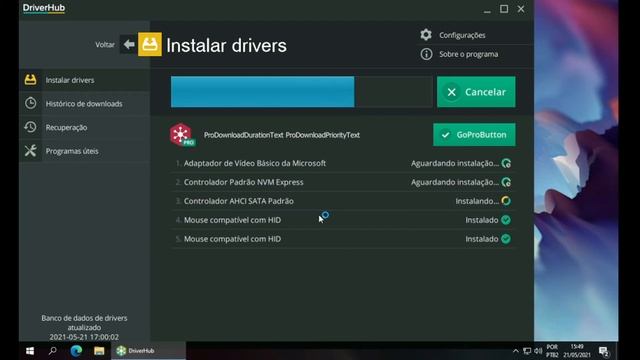Viewport: 640px width, 360px height.
Task: Open notification center icon
Action: coord(604,351)
